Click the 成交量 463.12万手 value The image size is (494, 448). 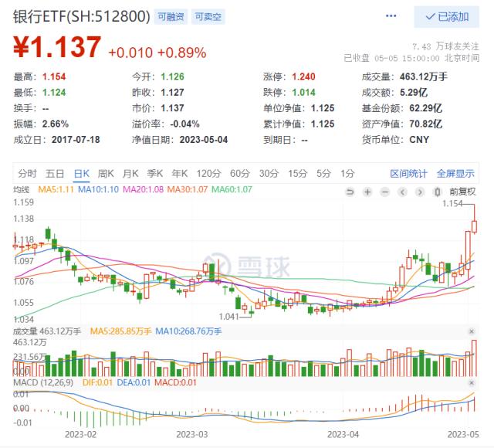tap(424, 76)
